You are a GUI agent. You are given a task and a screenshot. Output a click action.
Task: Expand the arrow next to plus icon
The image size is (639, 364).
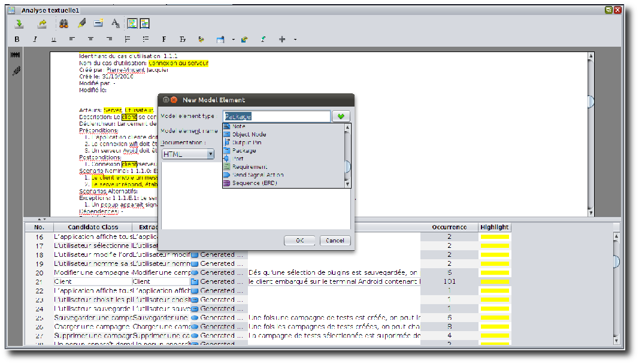coord(295,40)
